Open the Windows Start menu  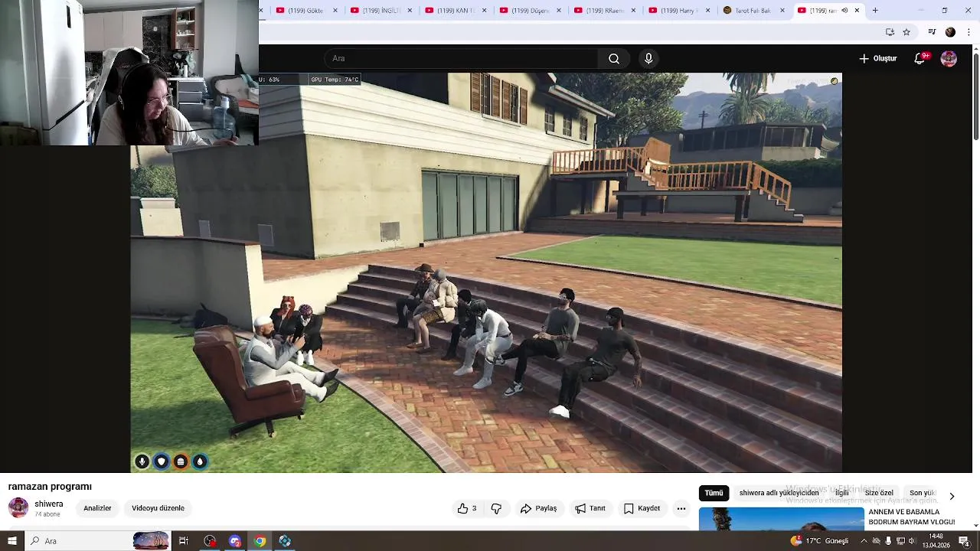(11, 541)
